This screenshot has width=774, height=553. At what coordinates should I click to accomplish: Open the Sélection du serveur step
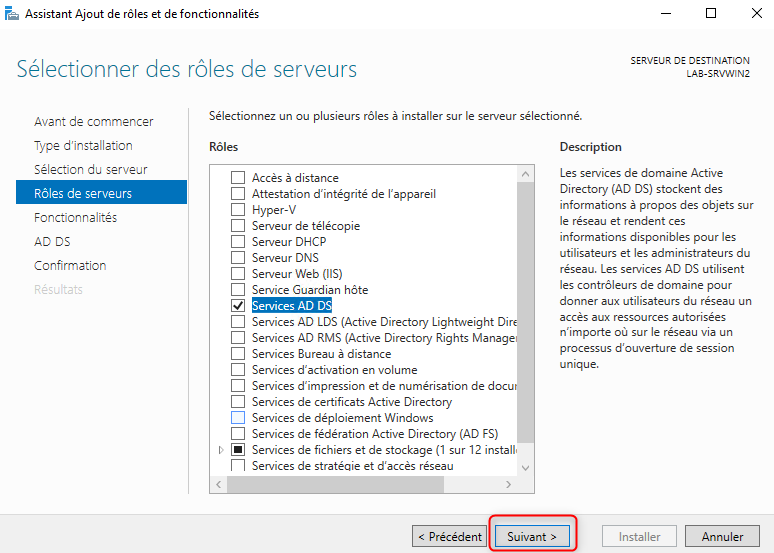(91, 169)
